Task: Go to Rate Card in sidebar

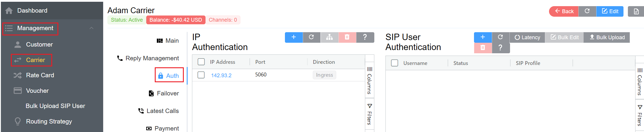Action: pyautogui.click(x=40, y=75)
